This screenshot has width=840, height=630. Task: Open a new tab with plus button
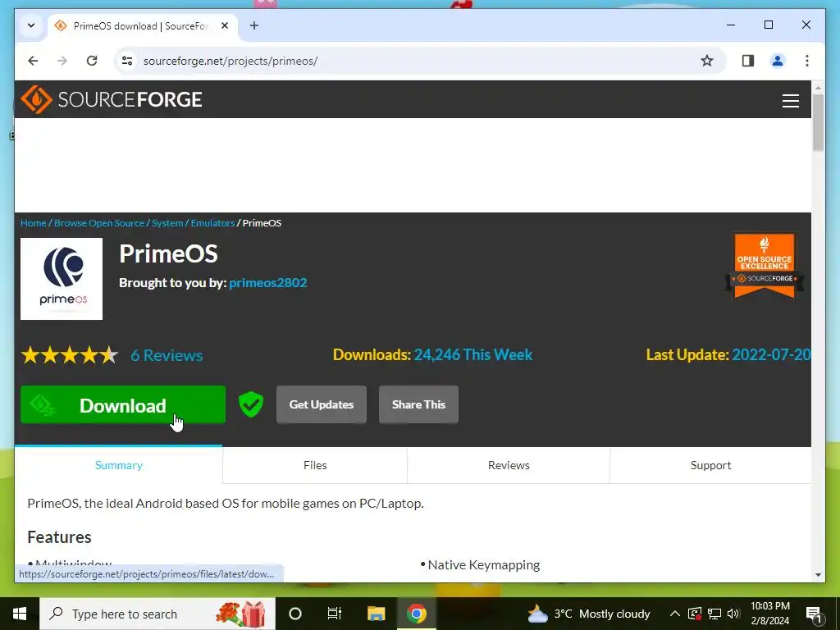[254, 25]
